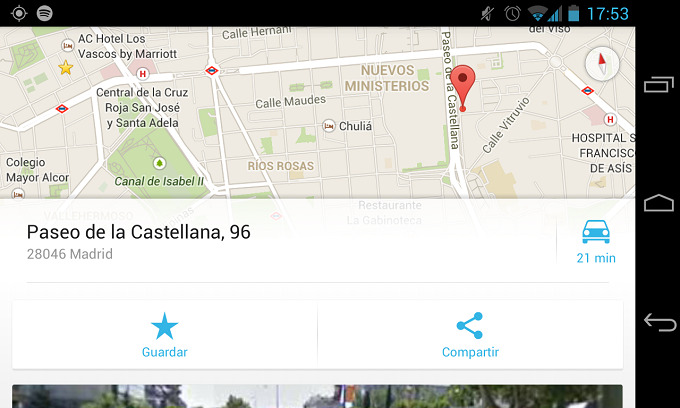The image size is (680, 408).
Task: Tap the AC Hotel Los Vascos marker
Action: click(x=67, y=45)
